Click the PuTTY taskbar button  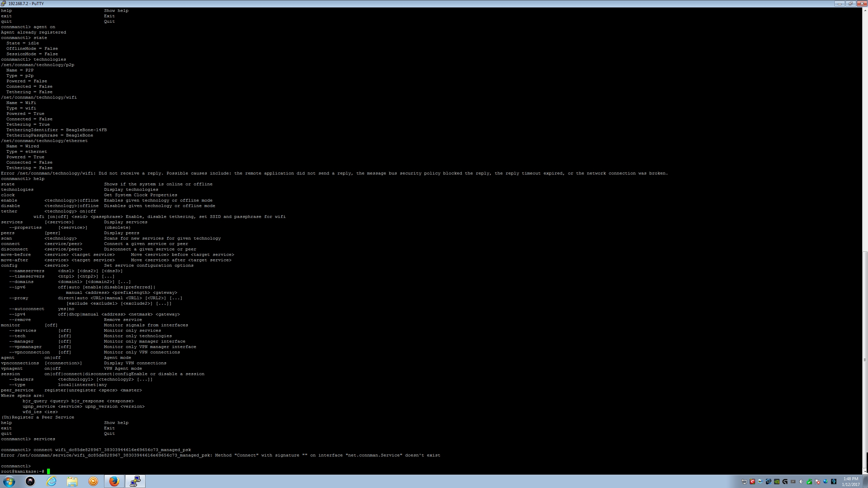pyautogui.click(x=135, y=481)
